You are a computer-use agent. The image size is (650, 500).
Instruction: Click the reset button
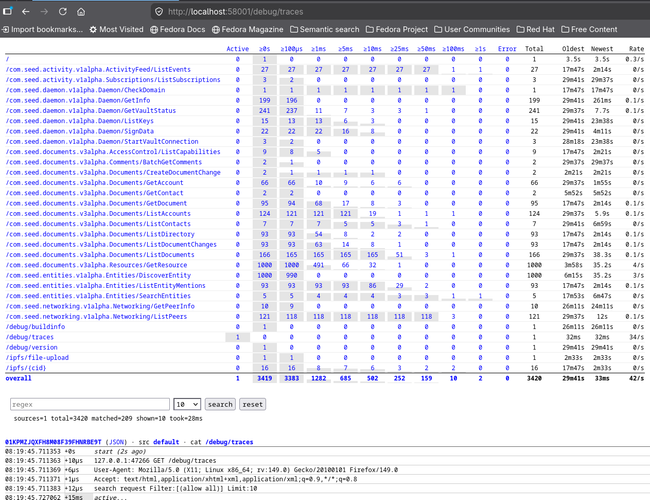tap(253, 404)
